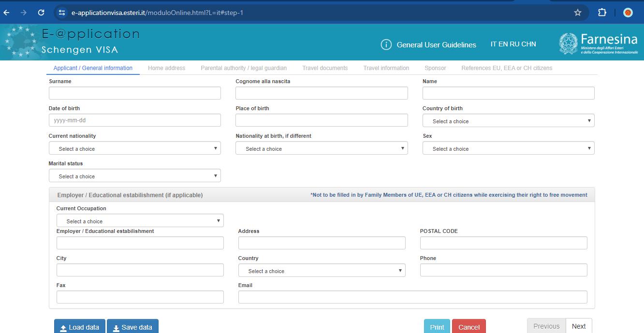Open the Current nationality dropdown
Viewport: 644px width, 333px height.
(x=134, y=148)
